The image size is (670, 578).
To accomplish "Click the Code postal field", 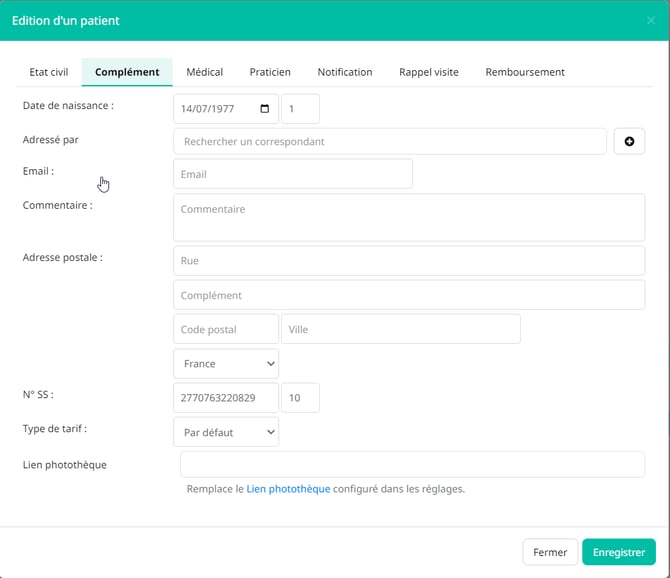I will click(226, 329).
